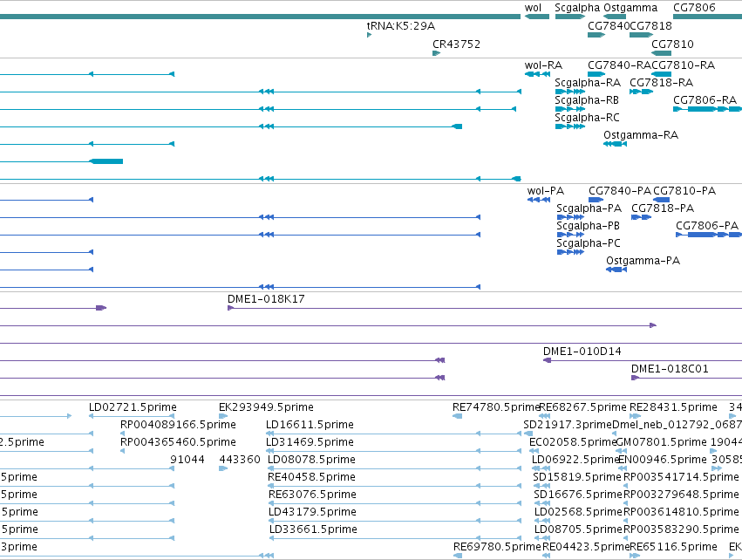Viewport: 742px width, 560px height.
Task: Select the LD02721.5prime EST alignment
Action: (x=132, y=416)
